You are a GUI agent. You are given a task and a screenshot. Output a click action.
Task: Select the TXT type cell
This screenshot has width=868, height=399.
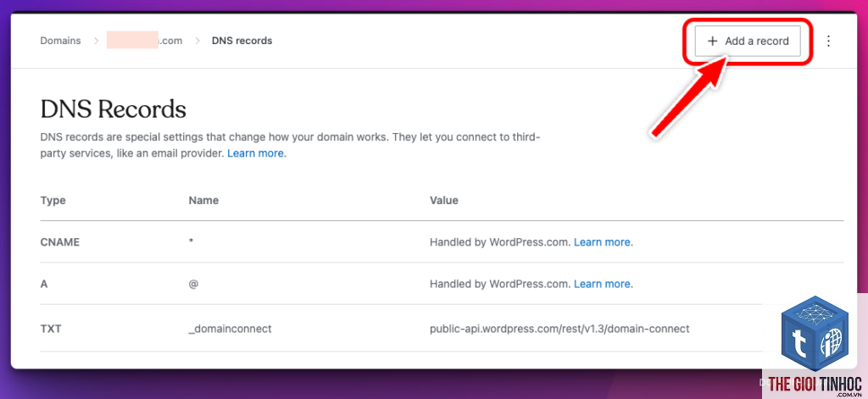pyautogui.click(x=50, y=329)
